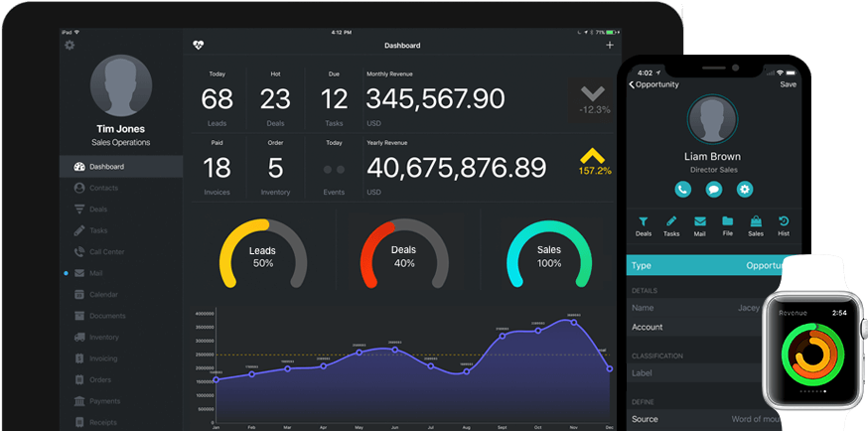
Task: Switch to File tab on phone
Action: coord(727,226)
